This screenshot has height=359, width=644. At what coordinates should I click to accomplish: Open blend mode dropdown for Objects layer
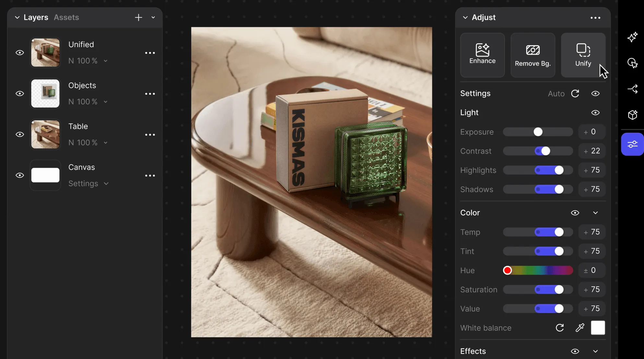pos(105,102)
